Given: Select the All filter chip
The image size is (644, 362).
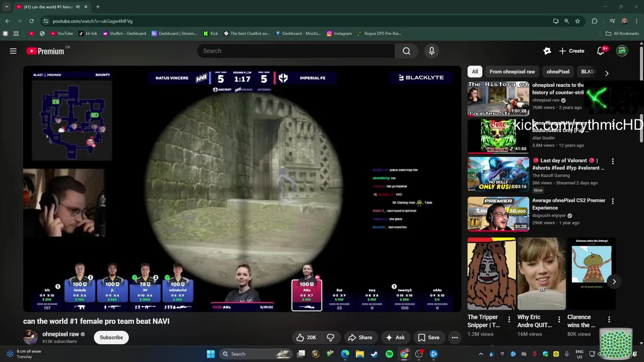Looking at the screenshot, I should [474, 71].
